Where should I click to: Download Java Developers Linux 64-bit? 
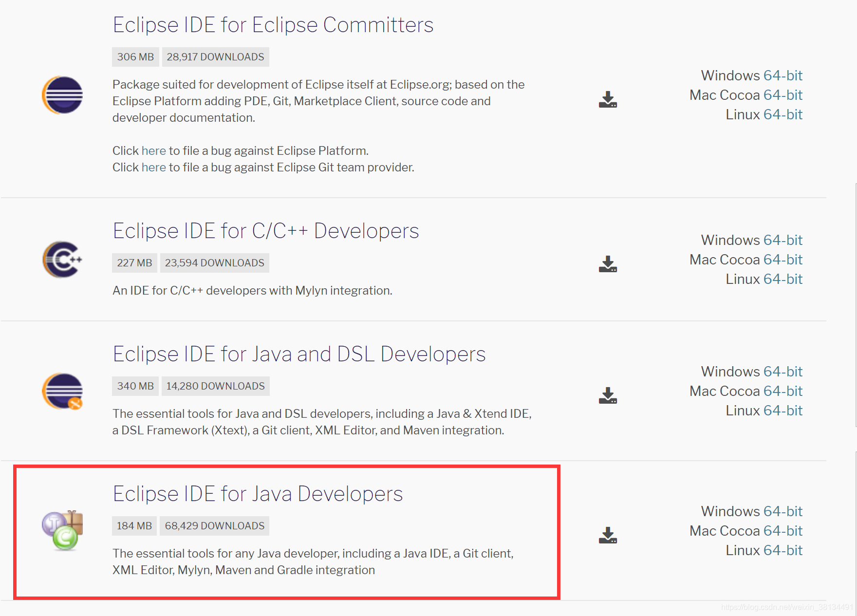783,550
